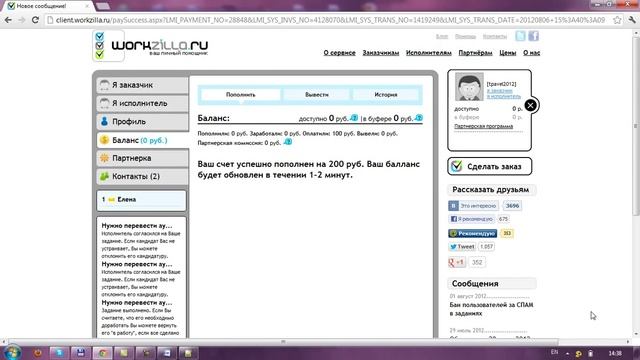
Task: Open Исполнителям navigation link
Action: click(x=429, y=53)
